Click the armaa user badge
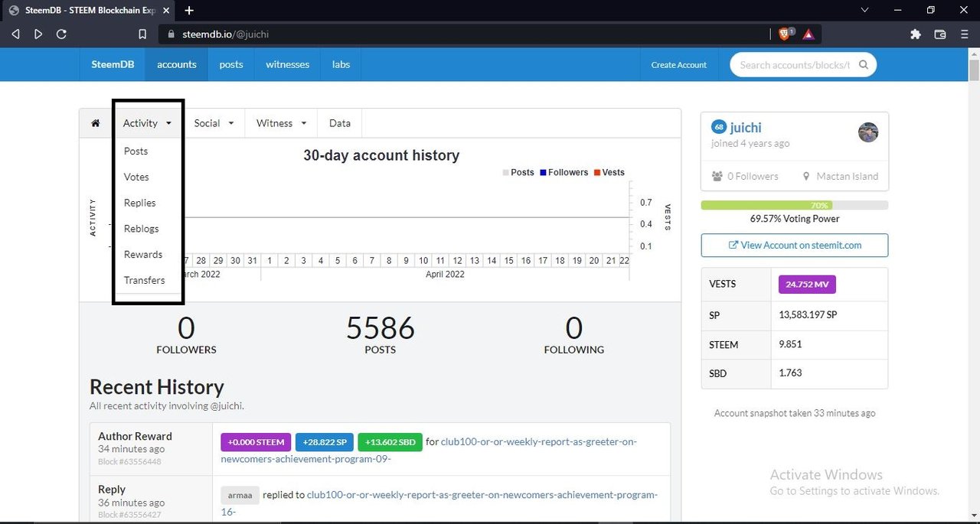Screen dimensions: 980x524 coord(240,495)
